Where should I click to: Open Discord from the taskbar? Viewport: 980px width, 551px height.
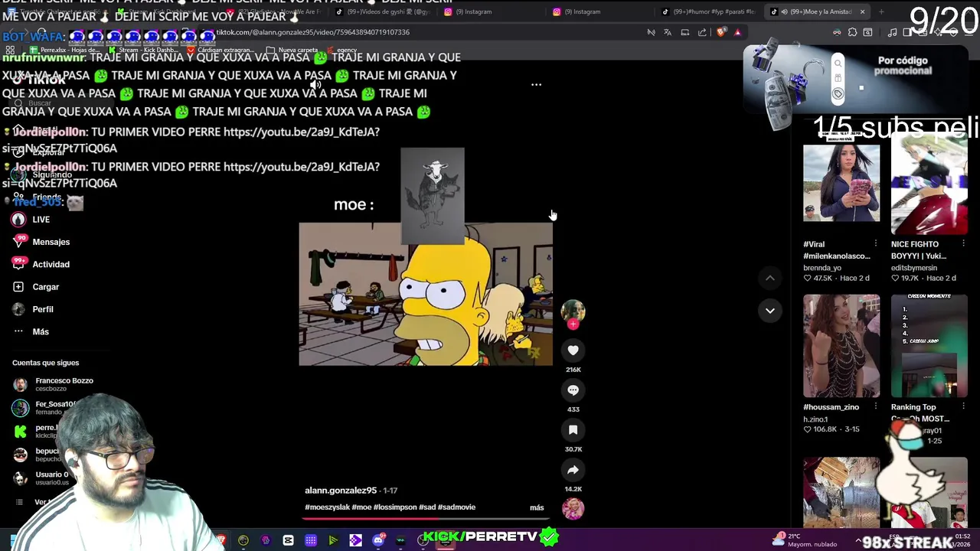pos(378,541)
